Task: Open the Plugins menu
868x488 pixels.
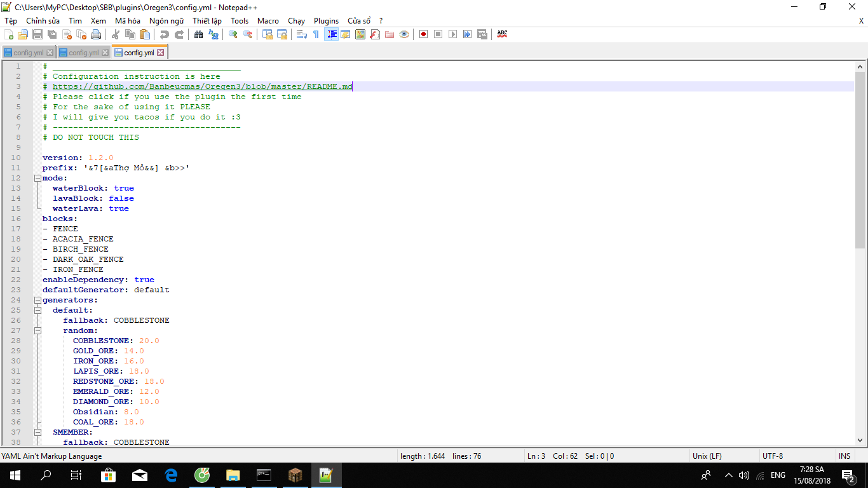Action: click(x=326, y=21)
